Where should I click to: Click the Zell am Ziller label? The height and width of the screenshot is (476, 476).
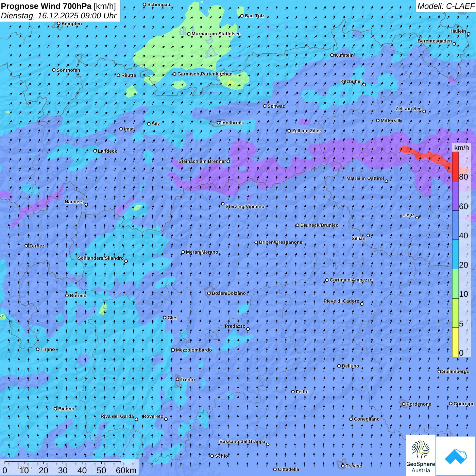(x=306, y=131)
